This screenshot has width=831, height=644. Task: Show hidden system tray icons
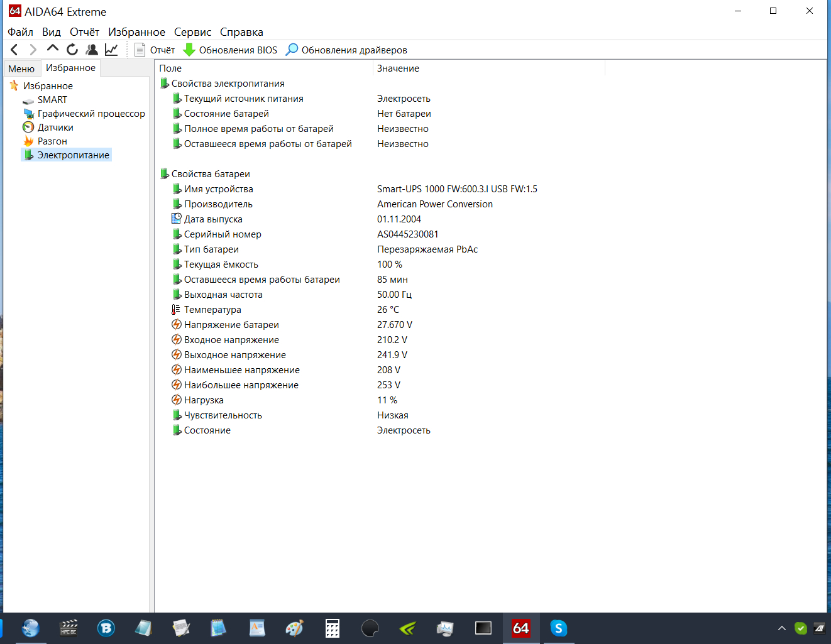coord(782,628)
